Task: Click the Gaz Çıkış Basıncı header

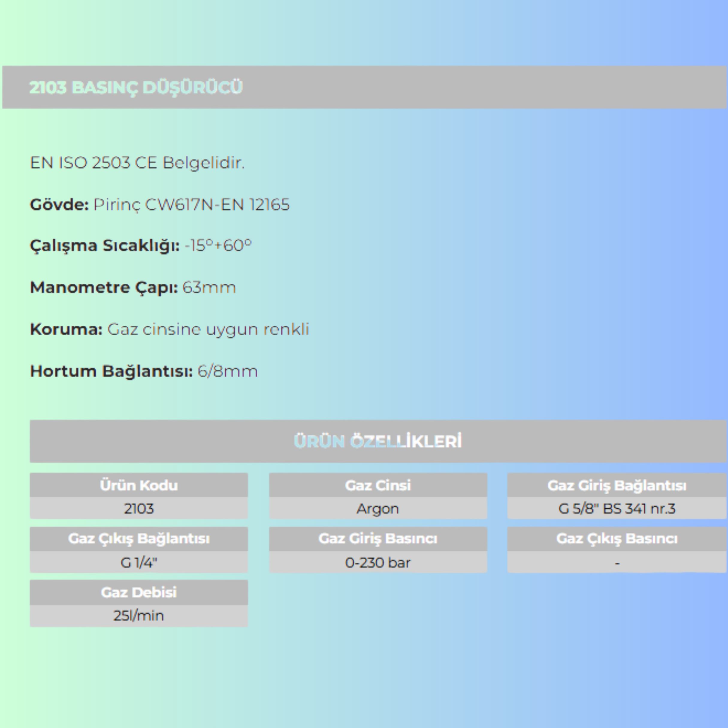Action: coord(617,538)
